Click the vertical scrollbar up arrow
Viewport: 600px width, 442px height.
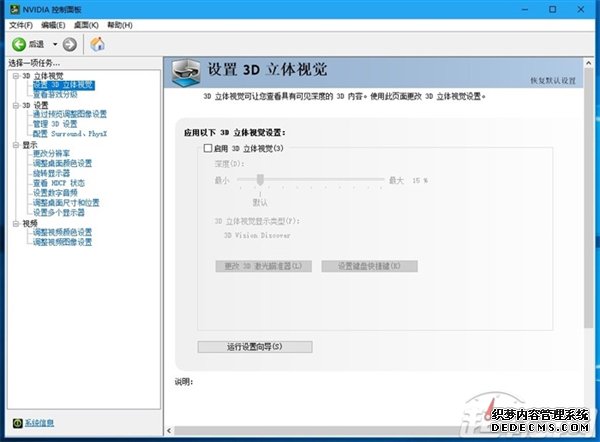[589, 63]
